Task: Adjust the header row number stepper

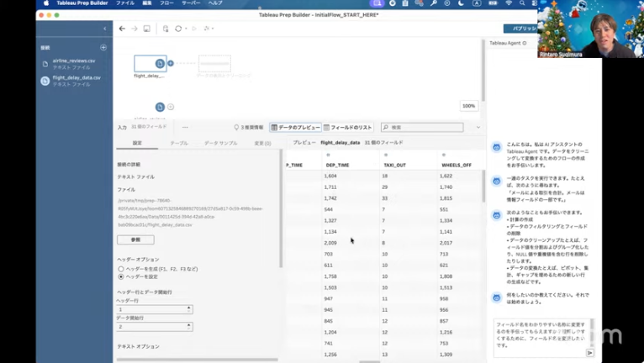Action: 189,309
